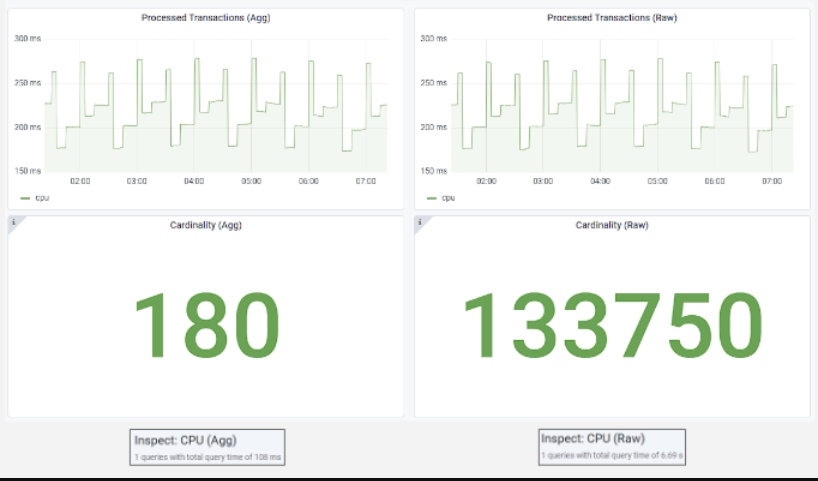Screen dimensions: 818x481
Task: Click the 200 ms axis label in Agg chart
Action: 27,127
